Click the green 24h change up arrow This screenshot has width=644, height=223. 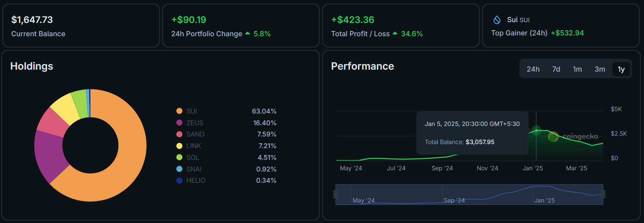[x=247, y=33]
